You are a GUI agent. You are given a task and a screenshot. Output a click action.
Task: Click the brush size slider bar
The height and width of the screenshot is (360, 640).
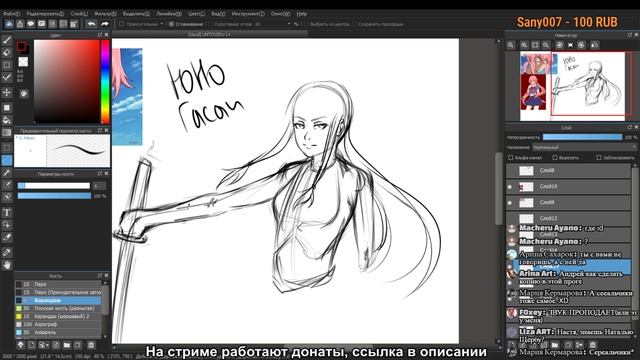(x=53, y=186)
